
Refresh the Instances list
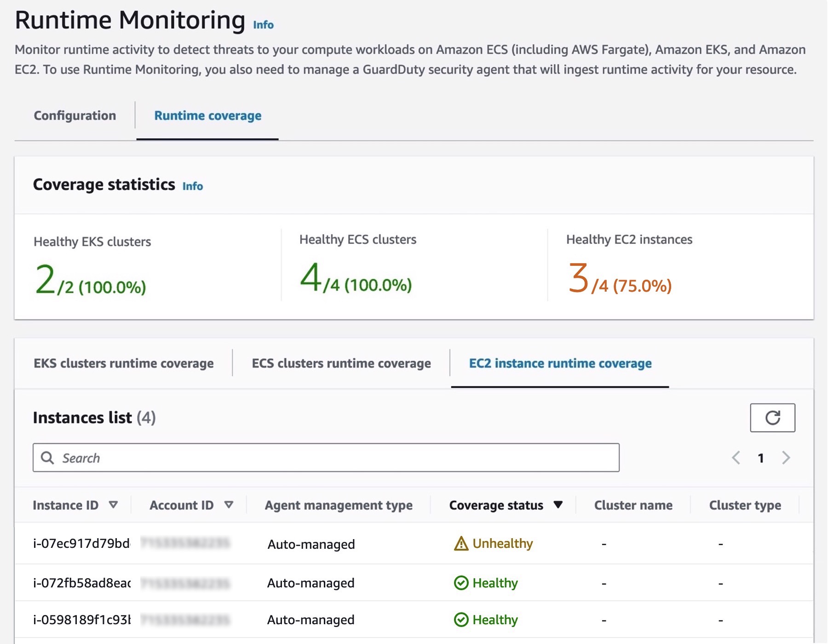(x=772, y=418)
